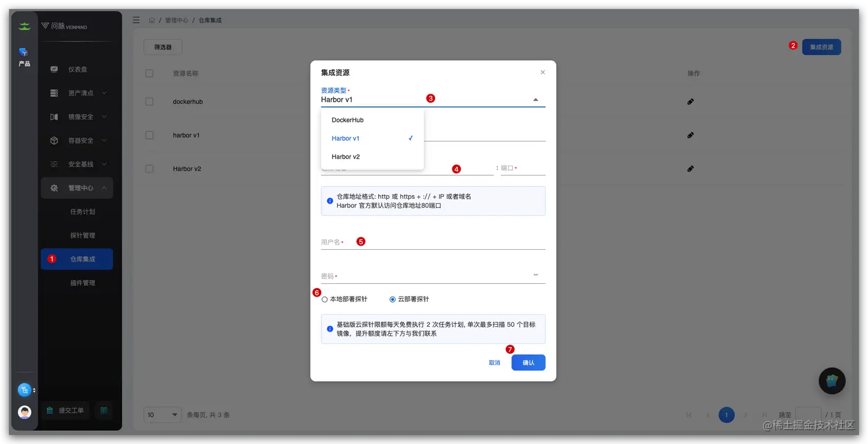Select the 云部署探针 radio option

393,299
